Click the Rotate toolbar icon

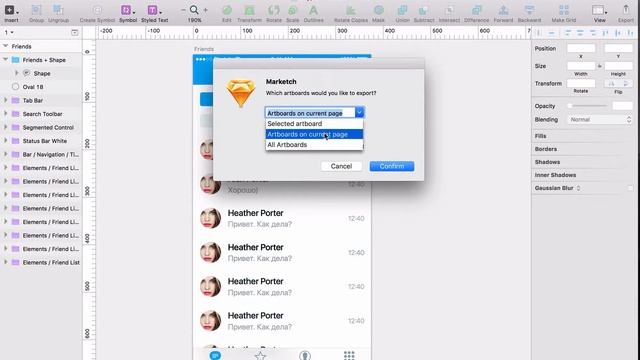pos(273,10)
